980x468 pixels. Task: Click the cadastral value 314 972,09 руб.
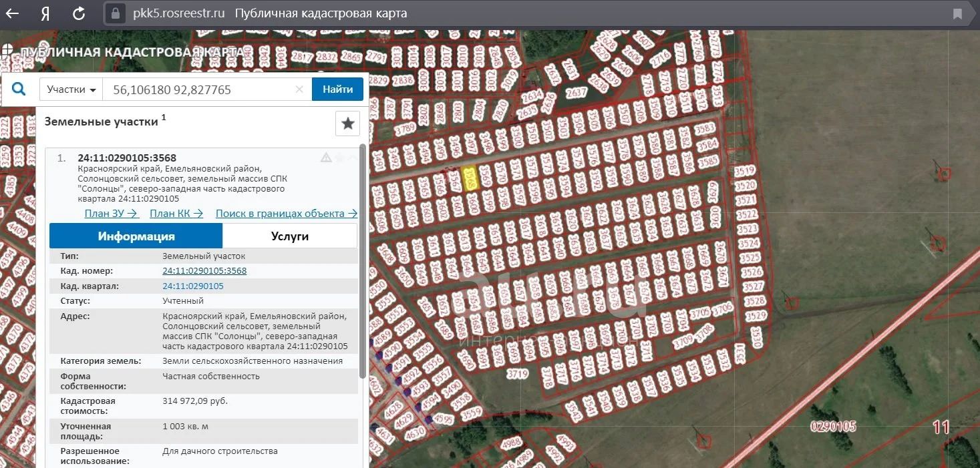click(195, 401)
